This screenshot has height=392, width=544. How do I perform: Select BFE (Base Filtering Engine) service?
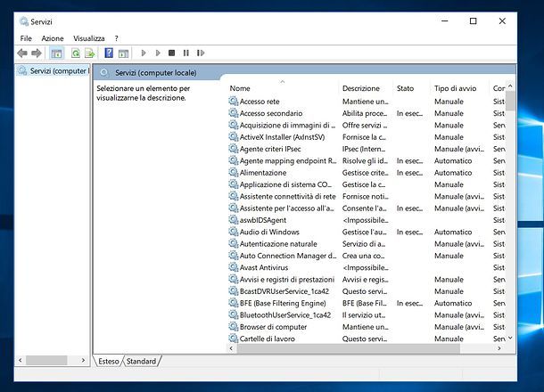click(283, 303)
